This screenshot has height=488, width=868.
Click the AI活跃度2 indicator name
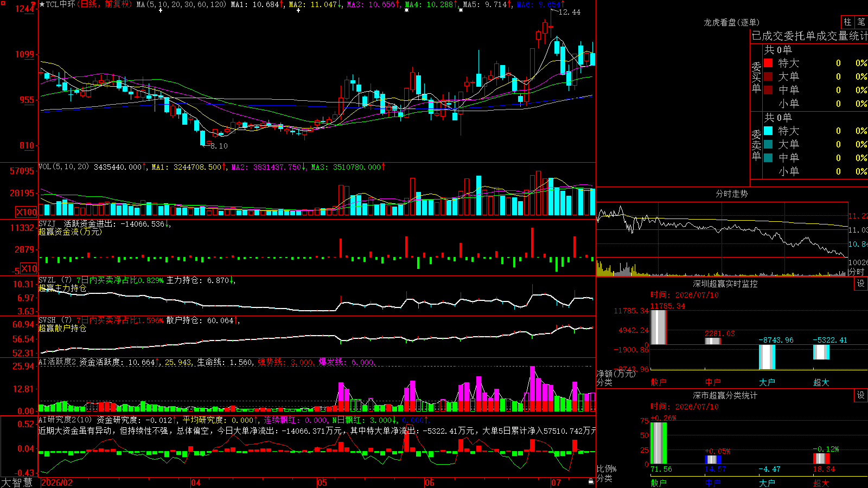(x=58, y=362)
